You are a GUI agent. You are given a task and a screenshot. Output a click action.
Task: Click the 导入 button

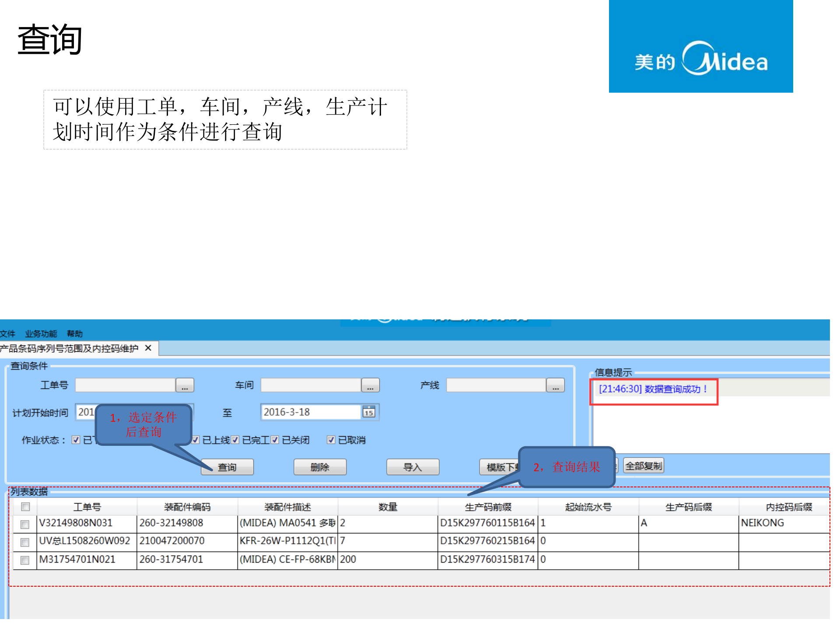412,467
